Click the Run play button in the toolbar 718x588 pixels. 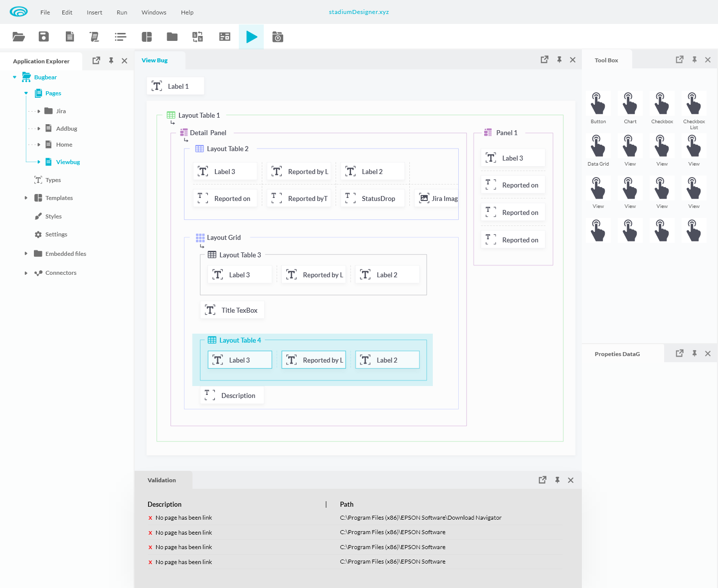click(x=251, y=36)
